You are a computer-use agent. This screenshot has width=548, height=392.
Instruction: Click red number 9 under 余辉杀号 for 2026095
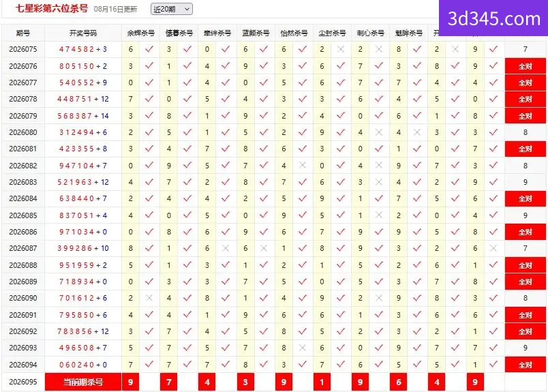click(130, 382)
